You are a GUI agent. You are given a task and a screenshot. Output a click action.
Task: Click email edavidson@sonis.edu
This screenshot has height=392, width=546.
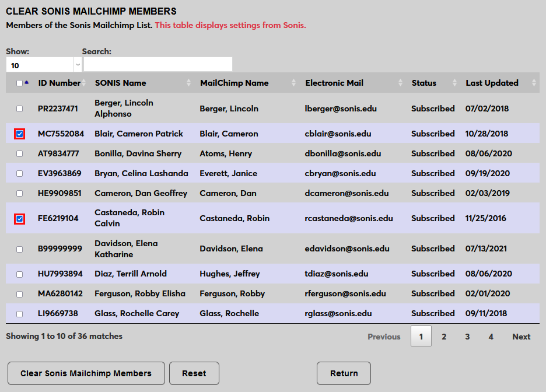[x=347, y=249]
